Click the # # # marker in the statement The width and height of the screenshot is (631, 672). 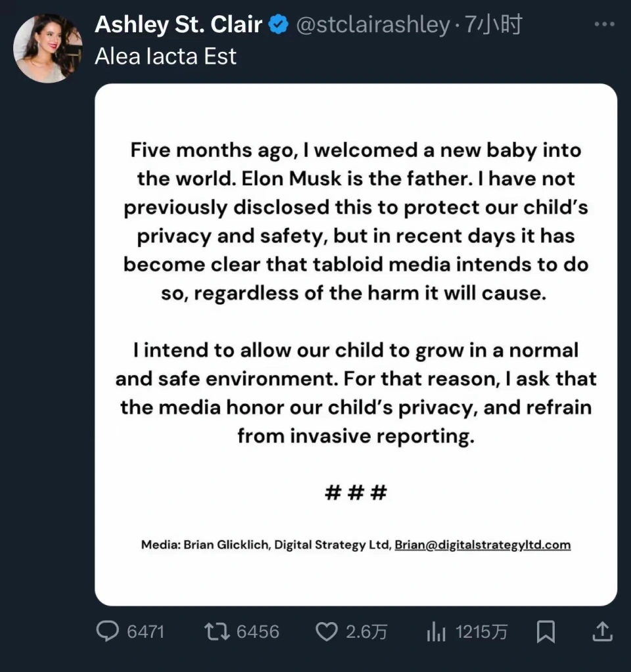pyautogui.click(x=356, y=493)
